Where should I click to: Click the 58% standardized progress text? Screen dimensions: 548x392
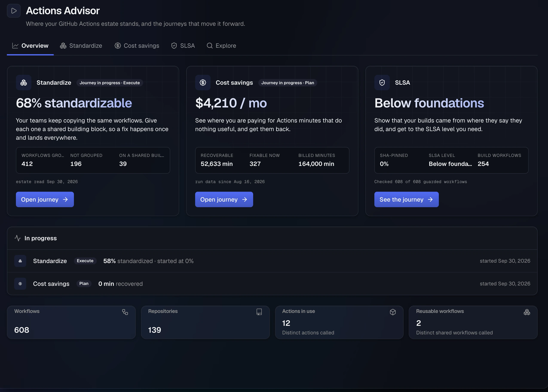click(148, 261)
